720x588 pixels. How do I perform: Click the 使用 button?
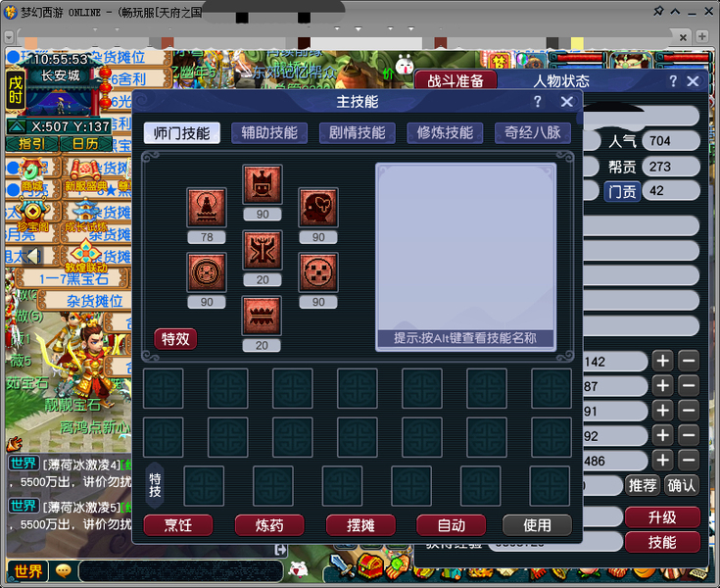pyautogui.click(x=537, y=525)
